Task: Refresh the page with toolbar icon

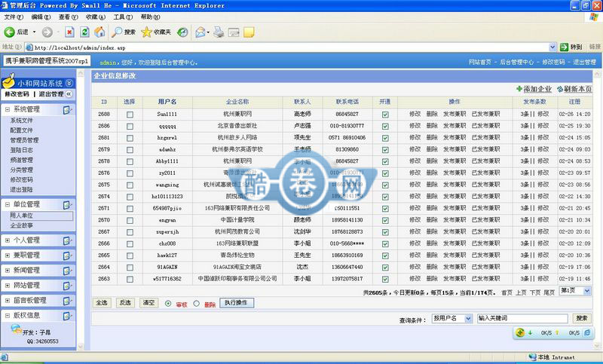Action: [x=84, y=32]
